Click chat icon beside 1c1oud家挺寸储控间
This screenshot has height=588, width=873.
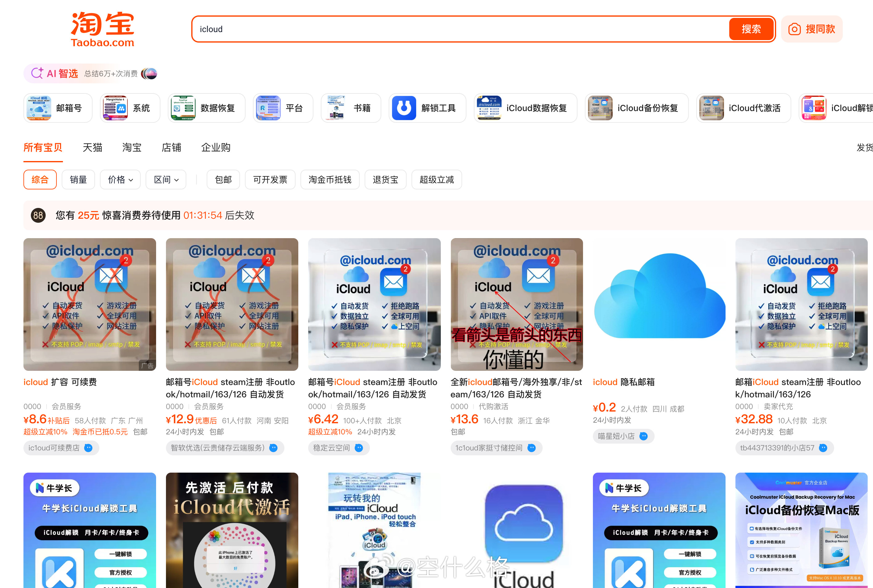532,448
